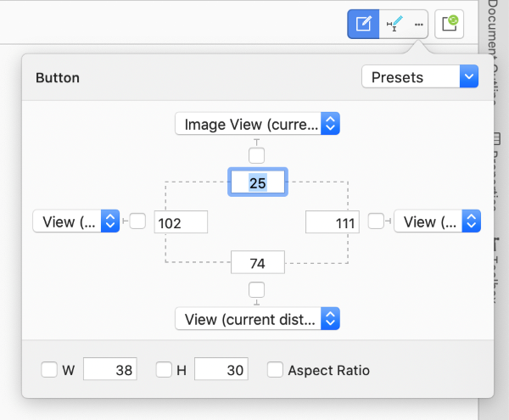Open the Image View top neighbor dropdown

[257, 124]
